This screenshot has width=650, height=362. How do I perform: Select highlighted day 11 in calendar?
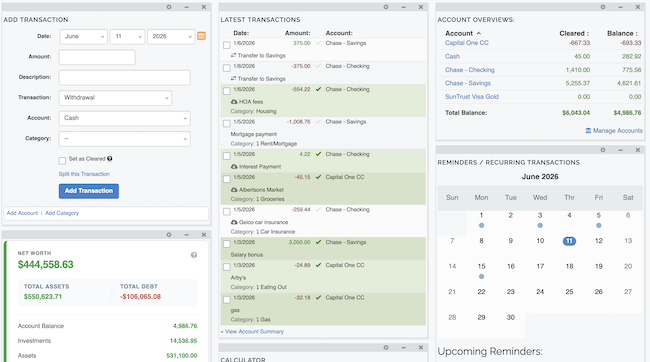(569, 241)
